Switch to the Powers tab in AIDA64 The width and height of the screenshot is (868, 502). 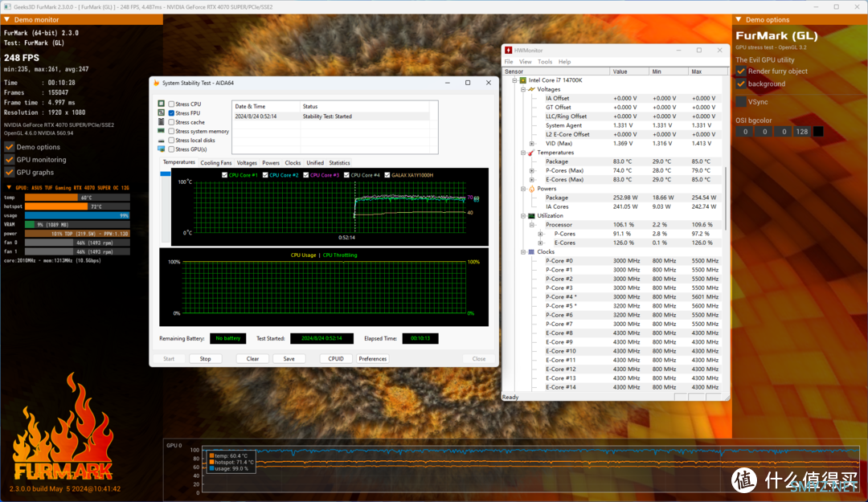pyautogui.click(x=271, y=163)
